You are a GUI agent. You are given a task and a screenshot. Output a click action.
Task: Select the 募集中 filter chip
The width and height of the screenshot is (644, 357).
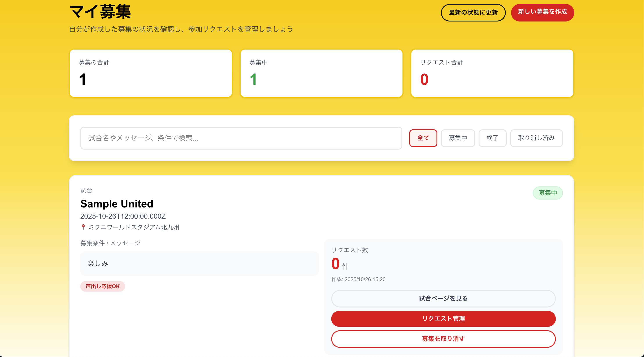(x=458, y=138)
